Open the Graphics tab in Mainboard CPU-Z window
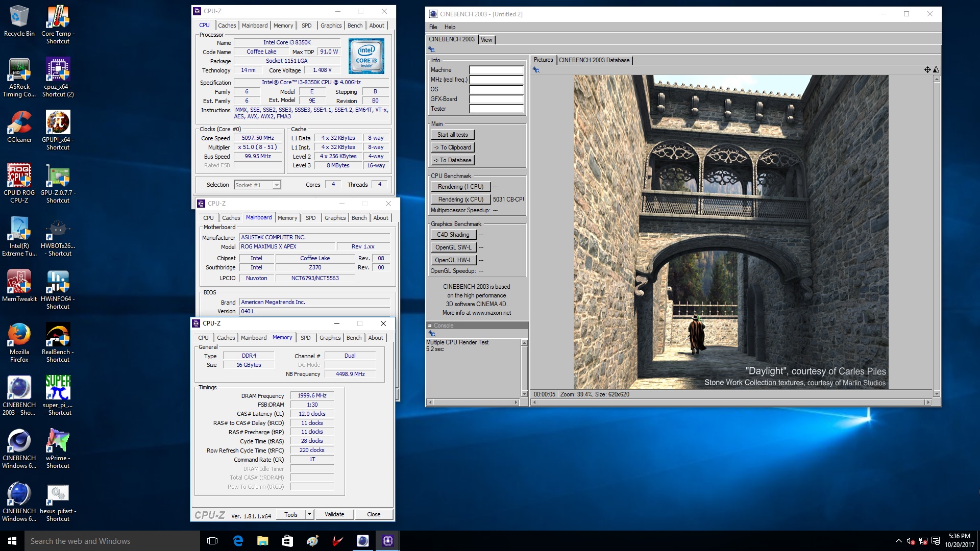The width and height of the screenshot is (980, 551). 335,218
